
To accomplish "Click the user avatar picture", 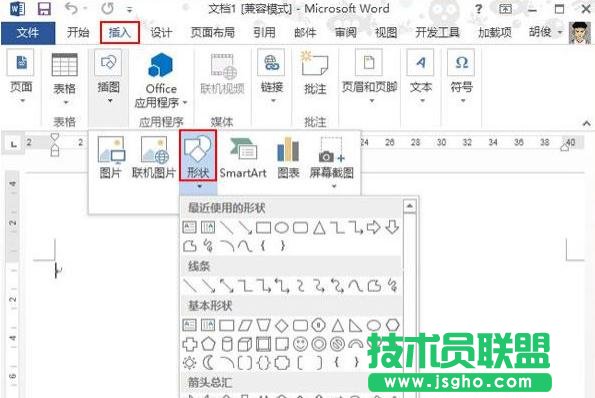I will pyautogui.click(x=579, y=33).
